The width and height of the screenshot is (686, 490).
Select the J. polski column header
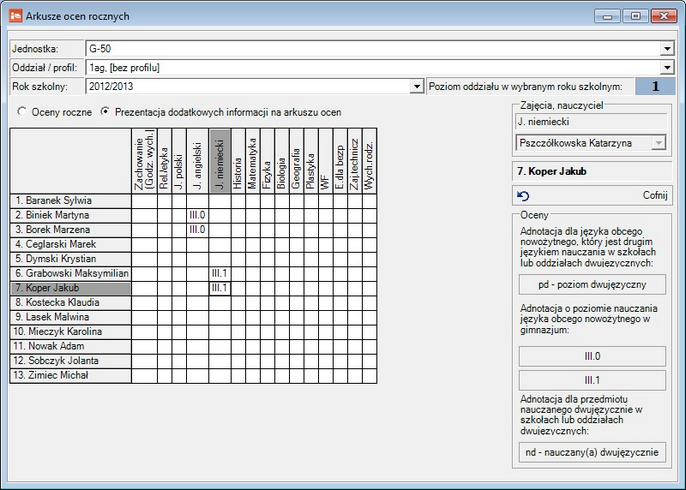(179, 161)
